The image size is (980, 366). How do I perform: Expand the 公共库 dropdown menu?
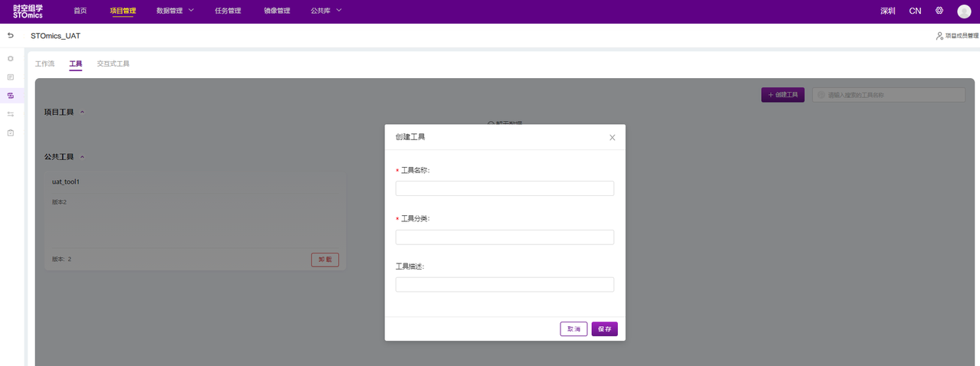tap(326, 11)
